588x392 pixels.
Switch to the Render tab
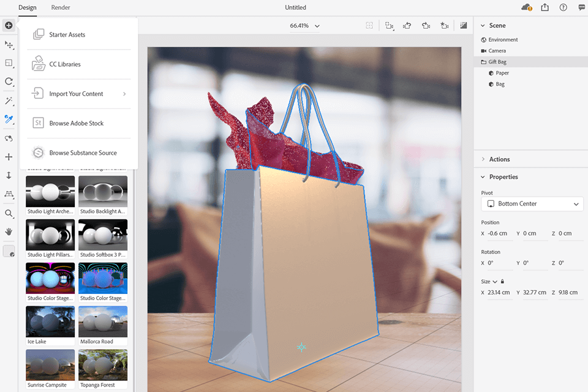(x=61, y=7)
